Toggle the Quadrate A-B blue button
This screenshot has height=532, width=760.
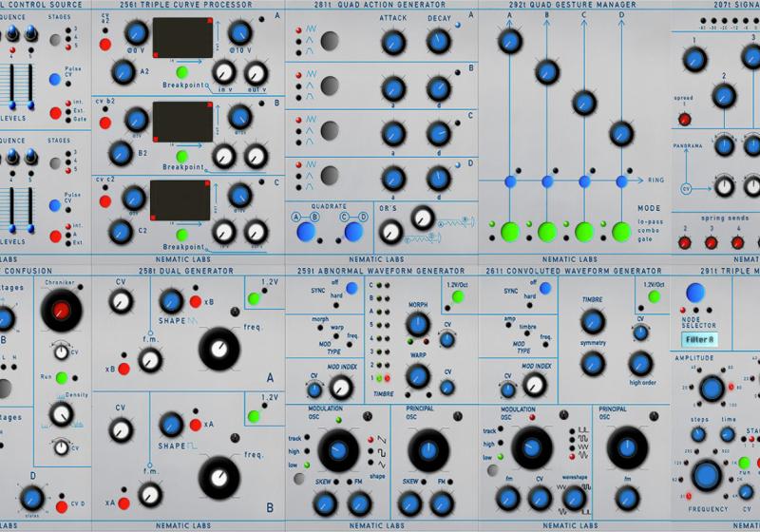tap(306, 232)
